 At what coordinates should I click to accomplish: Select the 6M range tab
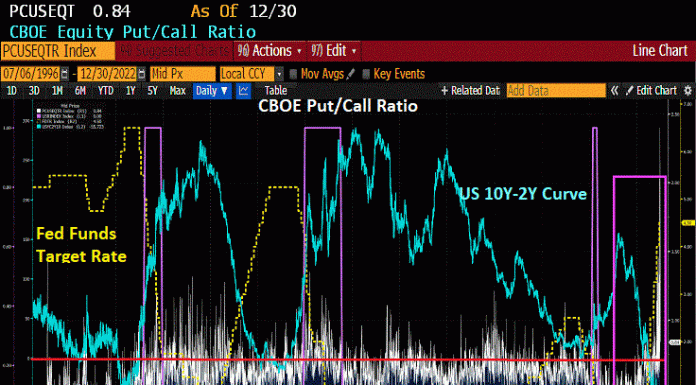pyautogui.click(x=80, y=91)
